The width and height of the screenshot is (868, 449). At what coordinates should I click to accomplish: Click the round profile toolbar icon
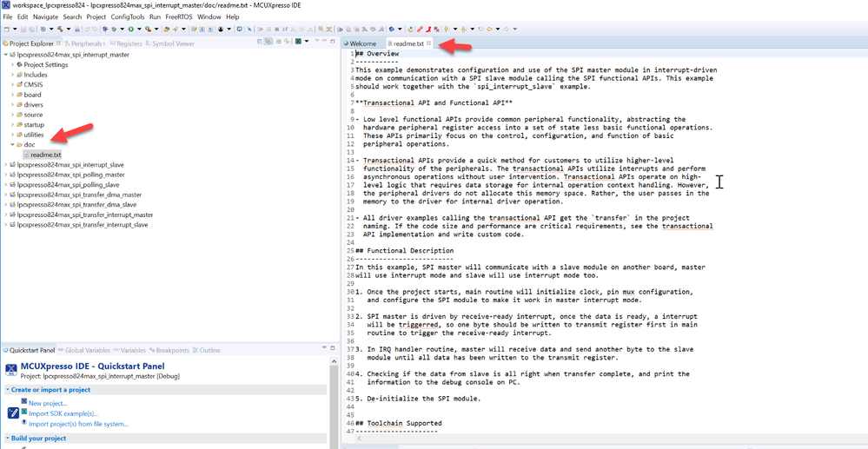point(221,29)
